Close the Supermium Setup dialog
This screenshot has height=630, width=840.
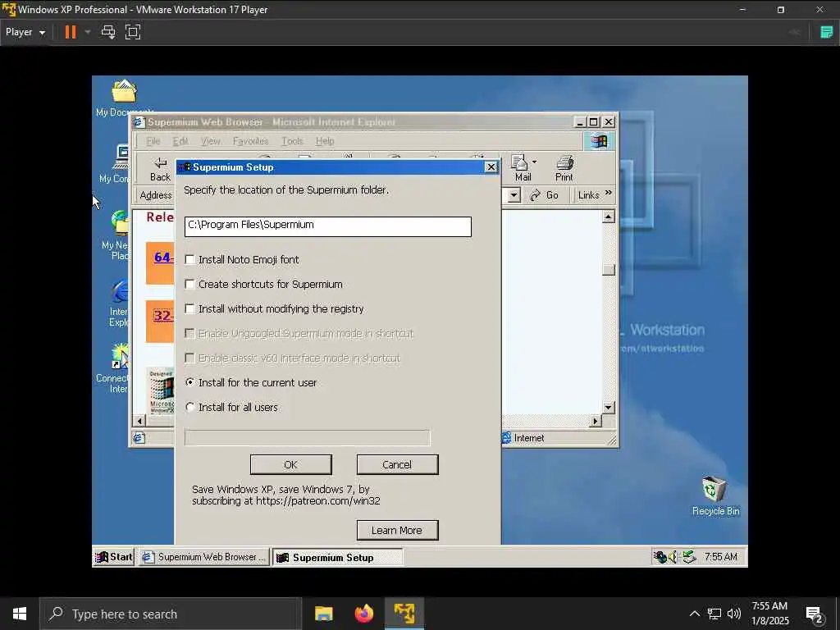491,167
